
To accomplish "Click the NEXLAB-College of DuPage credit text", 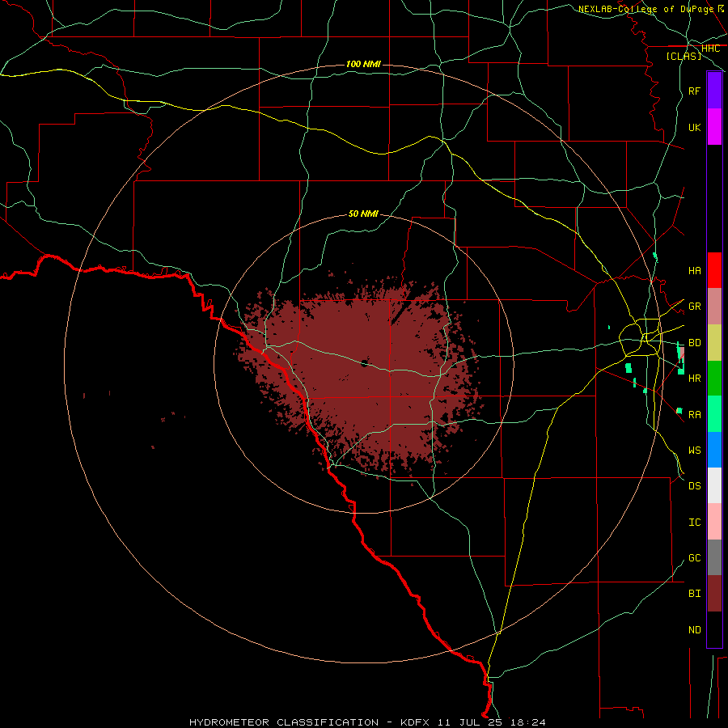I will (645, 9).
